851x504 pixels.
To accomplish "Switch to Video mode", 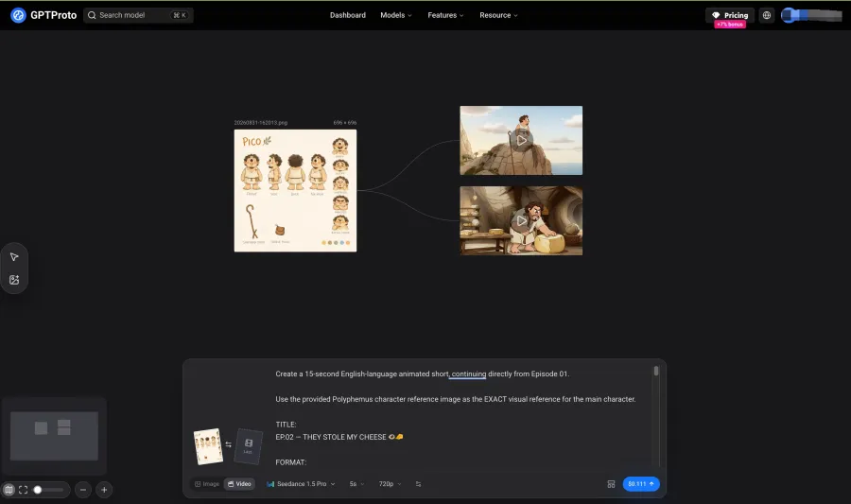I will (x=239, y=484).
